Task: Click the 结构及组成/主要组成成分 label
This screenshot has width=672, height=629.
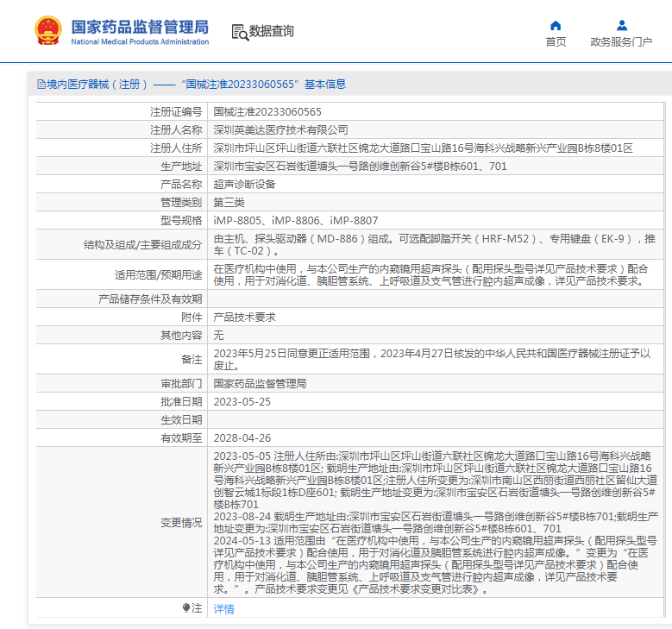Action: click(x=142, y=244)
